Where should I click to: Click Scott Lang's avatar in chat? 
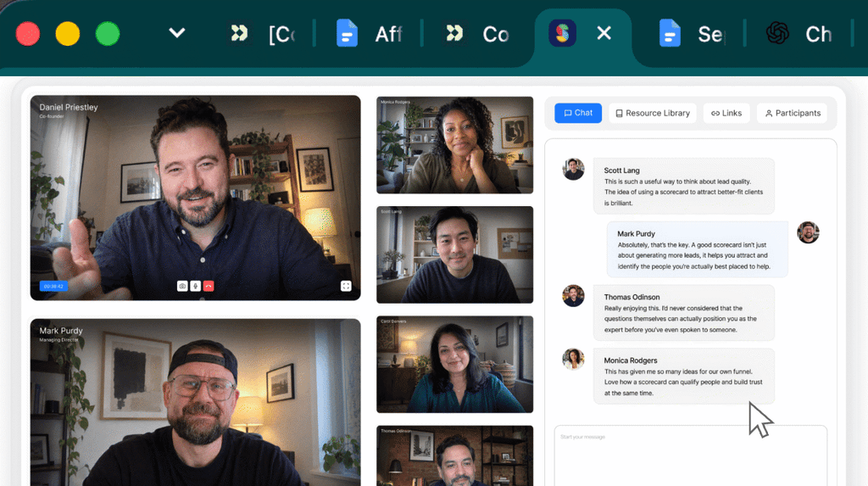point(574,170)
